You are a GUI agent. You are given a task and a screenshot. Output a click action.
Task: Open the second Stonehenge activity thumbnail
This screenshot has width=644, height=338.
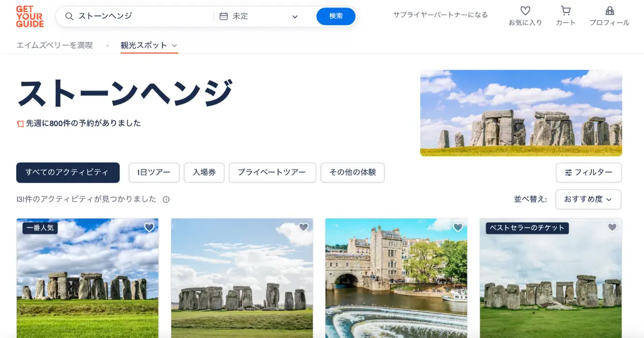[x=242, y=278]
